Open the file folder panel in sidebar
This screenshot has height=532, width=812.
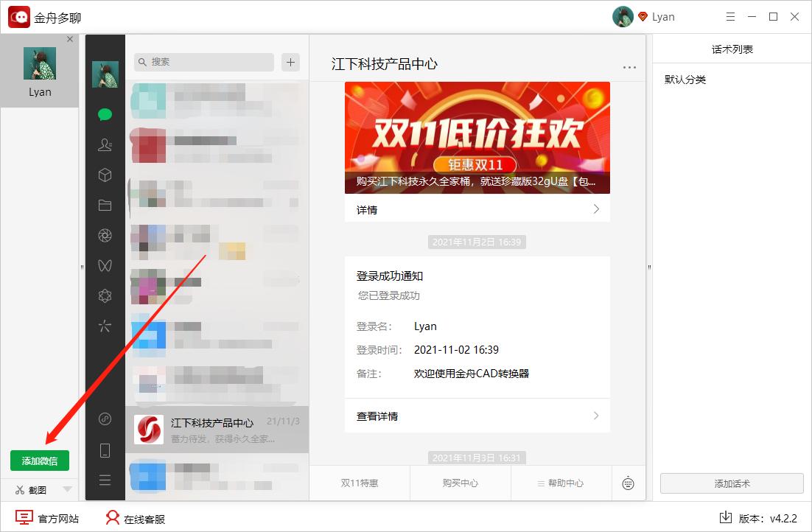pos(105,205)
